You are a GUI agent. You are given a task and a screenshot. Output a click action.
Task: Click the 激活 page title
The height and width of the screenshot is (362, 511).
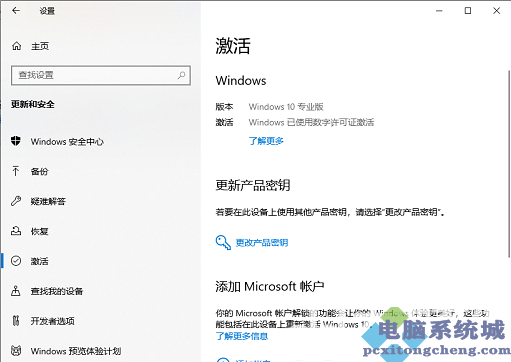[233, 46]
